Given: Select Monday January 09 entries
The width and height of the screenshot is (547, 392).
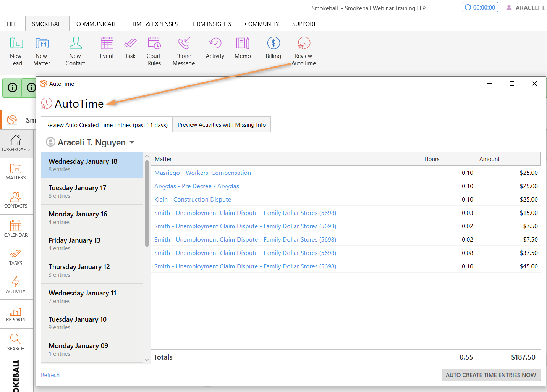Looking at the screenshot, I should pyautogui.click(x=92, y=349).
